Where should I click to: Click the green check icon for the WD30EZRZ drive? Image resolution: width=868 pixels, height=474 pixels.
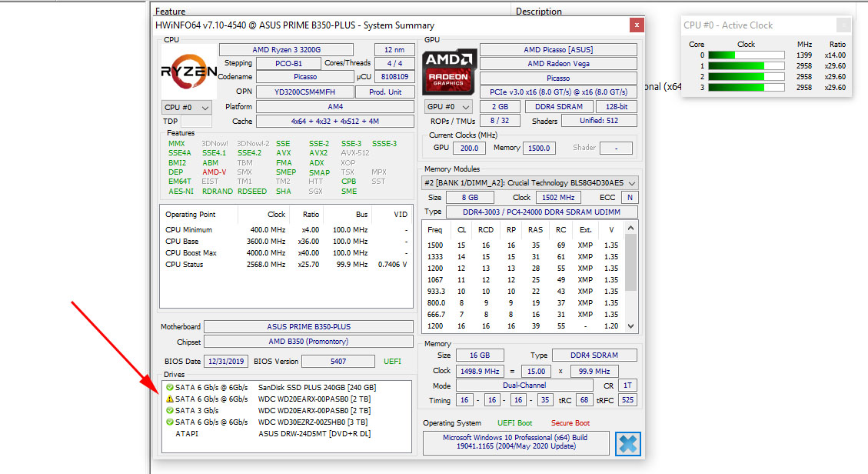coord(170,422)
